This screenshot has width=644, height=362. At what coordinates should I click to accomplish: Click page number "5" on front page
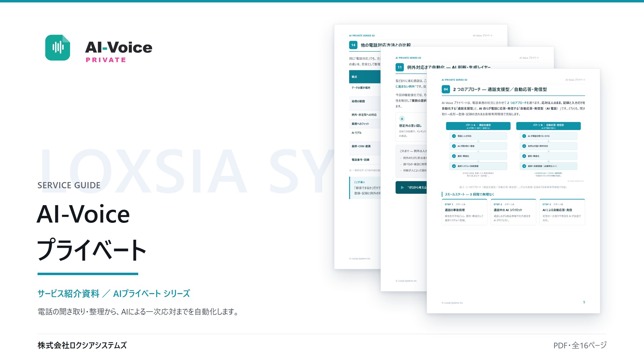584,302
